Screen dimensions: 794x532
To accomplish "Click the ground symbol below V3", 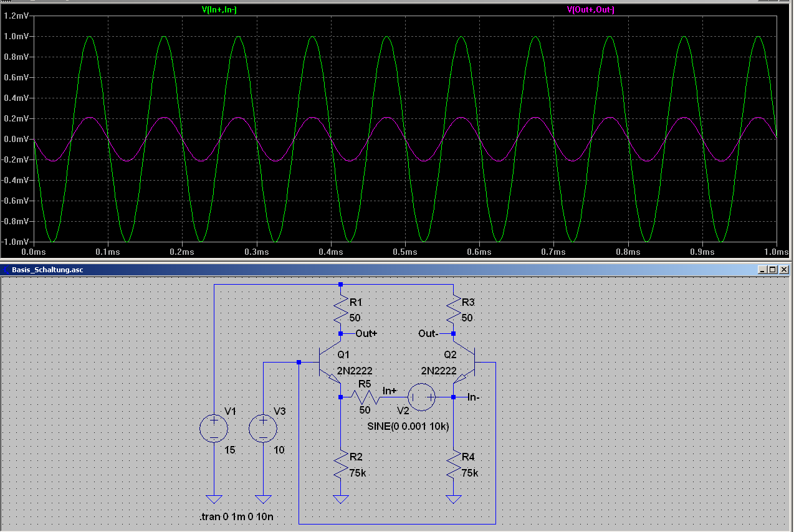I will (x=263, y=499).
